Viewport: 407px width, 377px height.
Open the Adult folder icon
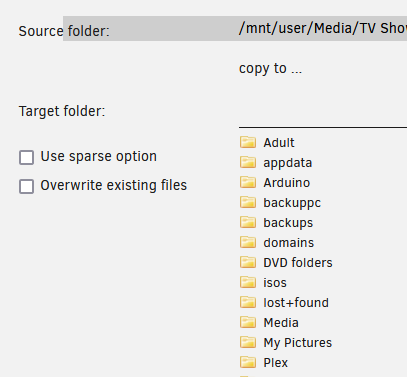248,142
